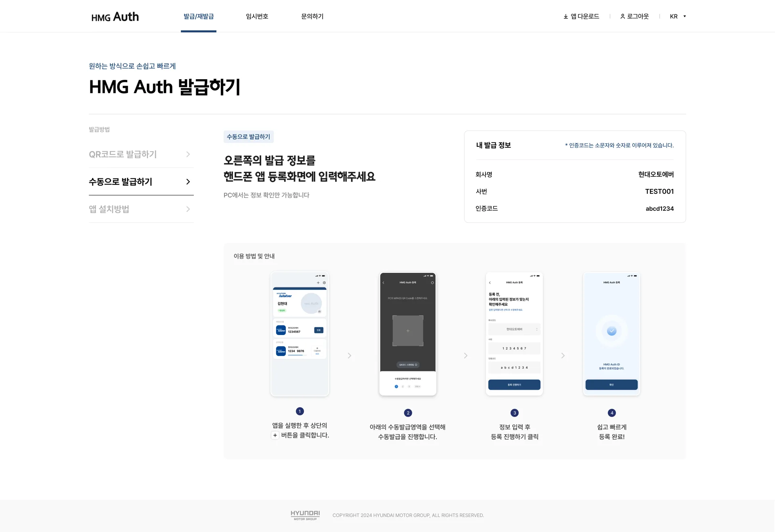Open the 발급/재발급 tab

point(199,16)
